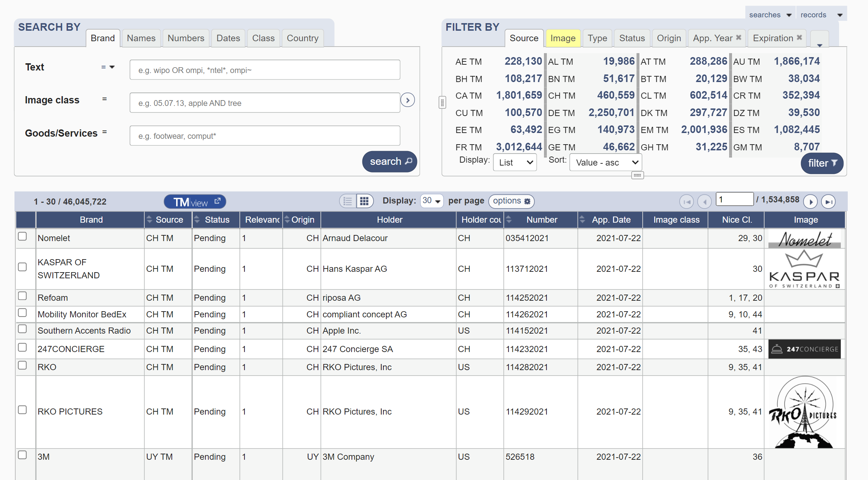
Task: Select the RKO PICTURES row checkbox
Action: click(x=22, y=410)
